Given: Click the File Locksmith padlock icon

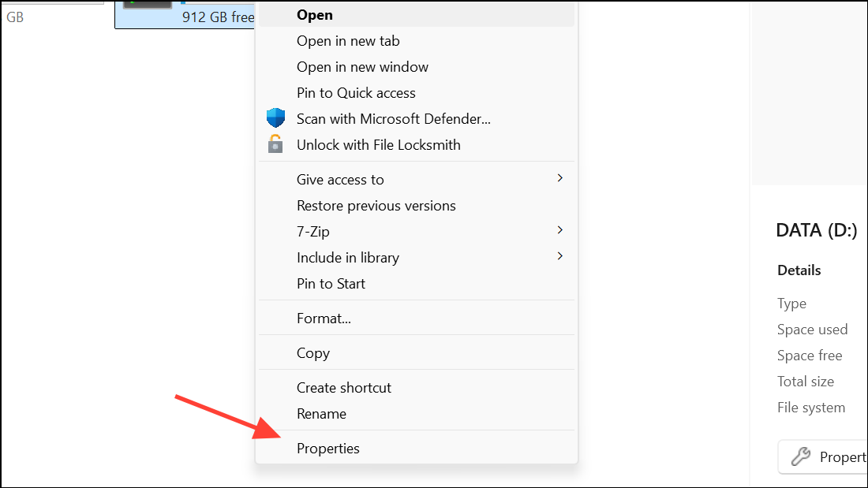Looking at the screenshot, I should click(x=275, y=143).
